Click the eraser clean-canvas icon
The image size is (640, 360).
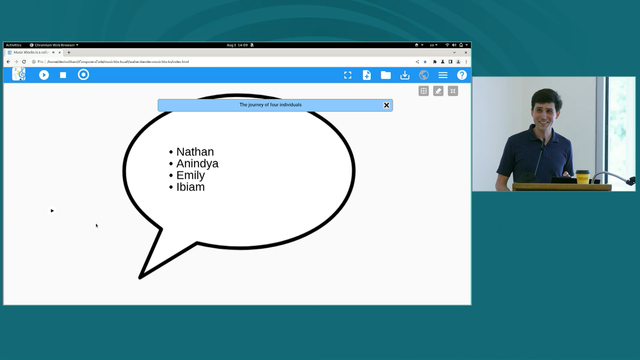point(438,91)
